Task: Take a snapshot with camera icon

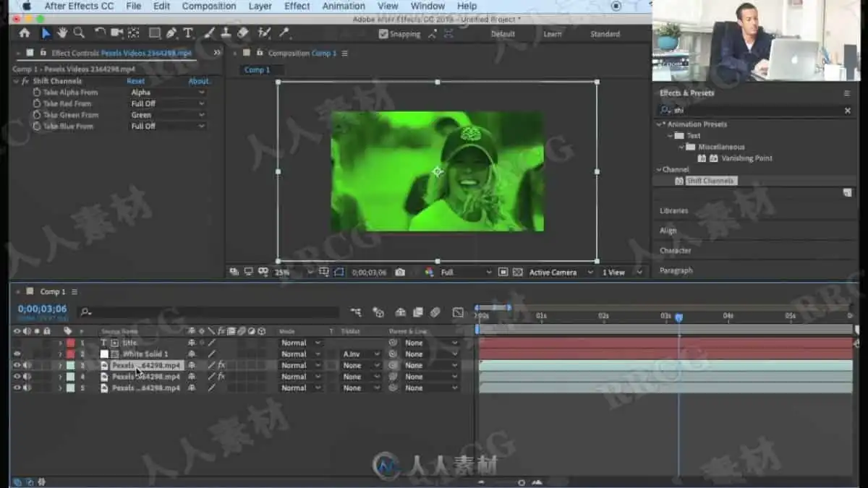Action: coord(400,273)
